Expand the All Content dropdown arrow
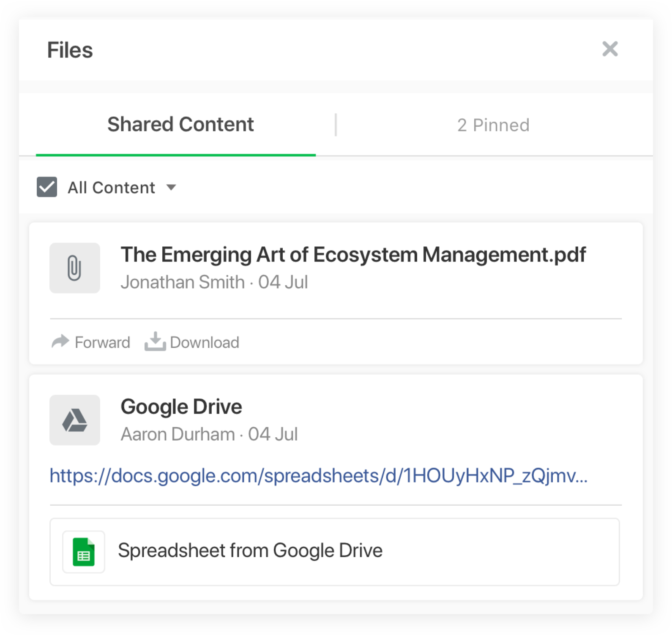This screenshot has width=672, height=635. coord(171,187)
